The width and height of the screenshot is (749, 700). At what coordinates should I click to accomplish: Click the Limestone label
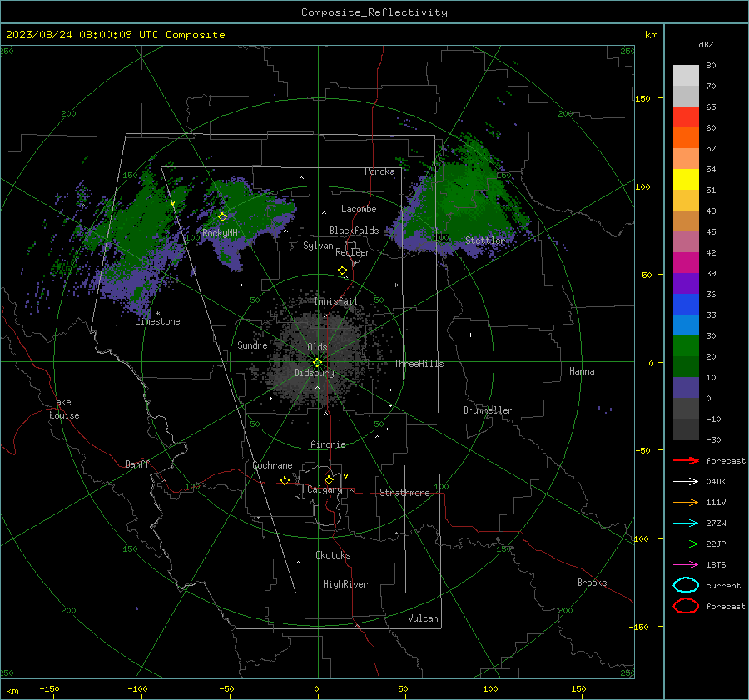pyautogui.click(x=157, y=321)
